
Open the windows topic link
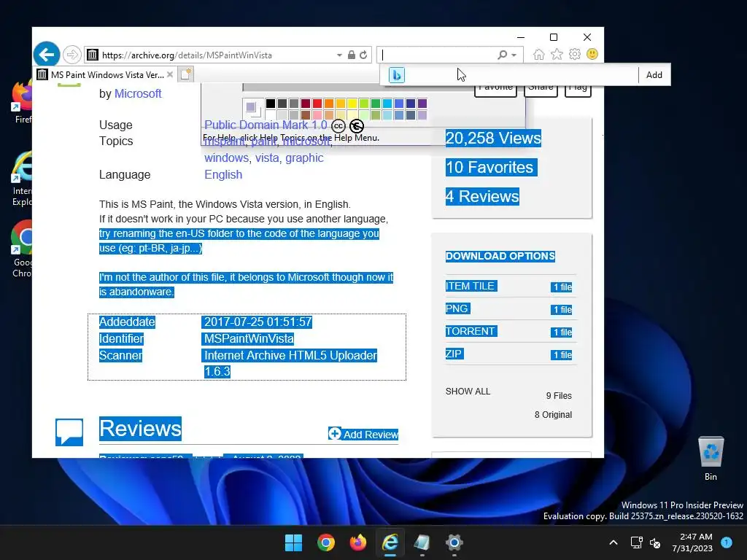(227, 158)
